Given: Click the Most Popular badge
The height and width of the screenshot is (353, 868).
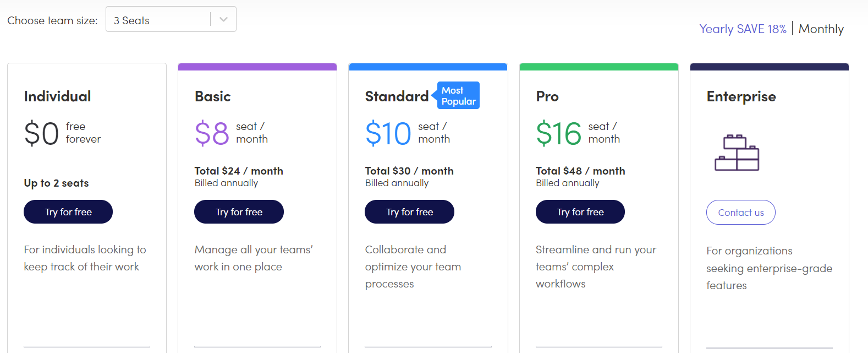Looking at the screenshot, I should 458,96.
